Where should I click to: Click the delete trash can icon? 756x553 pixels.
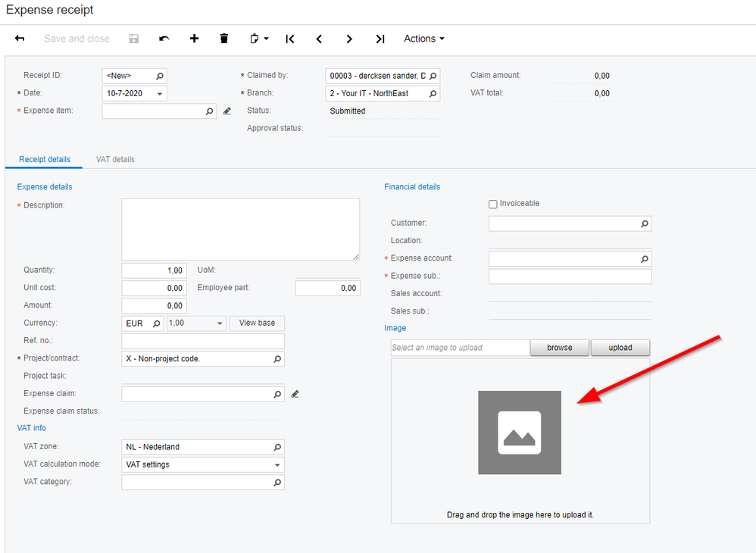pyautogui.click(x=224, y=39)
